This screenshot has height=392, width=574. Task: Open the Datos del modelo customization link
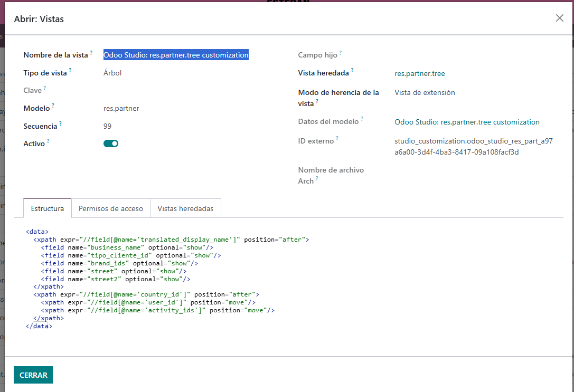point(467,122)
